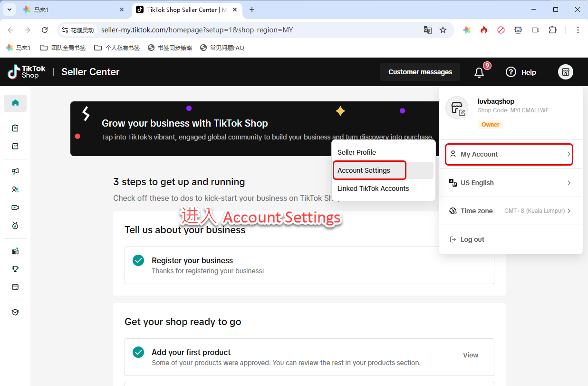Click the Home icon in the sidebar
The image size is (588, 386).
15,103
